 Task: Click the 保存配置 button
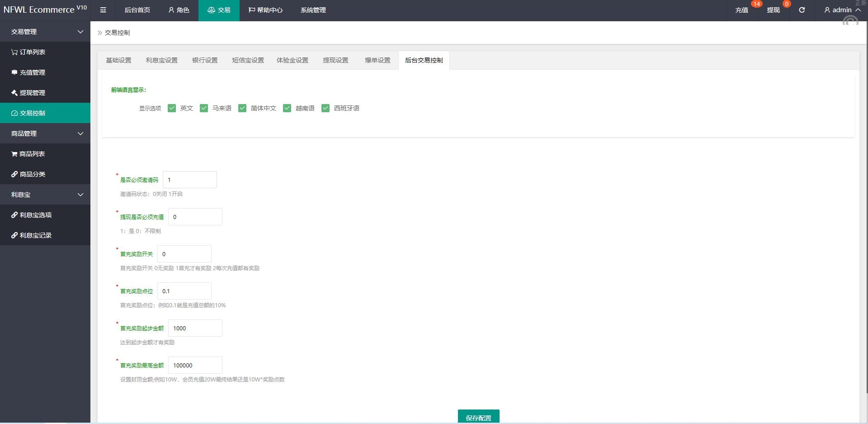[478, 417]
